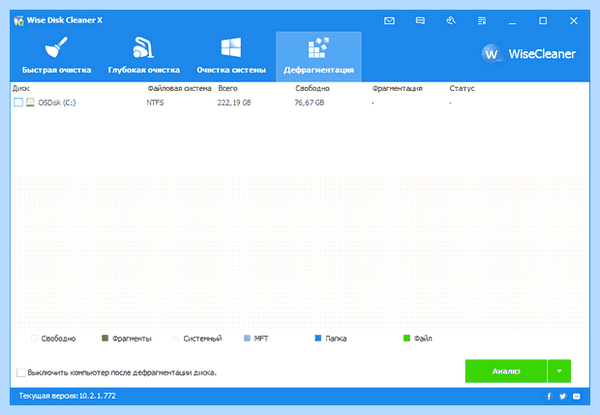Viewport: 600px width, 415px height.
Task: Click the Фрагменты legend color swatch
Action: (105, 338)
